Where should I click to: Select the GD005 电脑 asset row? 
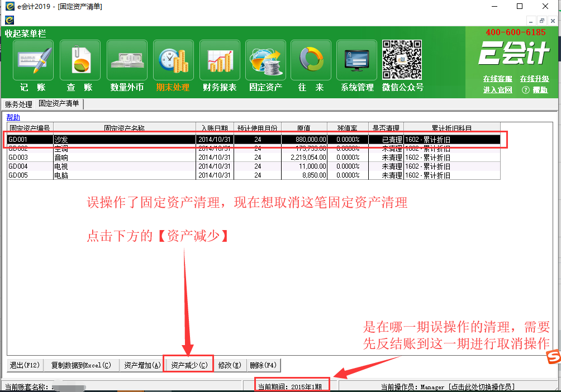pyautogui.click(x=254, y=175)
